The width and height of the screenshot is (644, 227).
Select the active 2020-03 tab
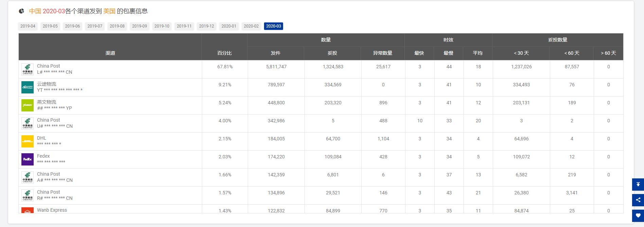click(x=274, y=26)
